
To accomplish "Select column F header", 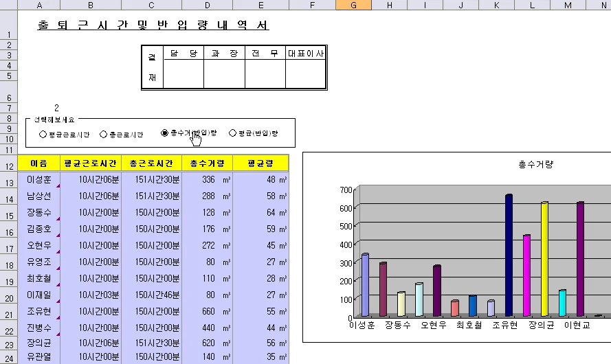I will pyautogui.click(x=312, y=5).
